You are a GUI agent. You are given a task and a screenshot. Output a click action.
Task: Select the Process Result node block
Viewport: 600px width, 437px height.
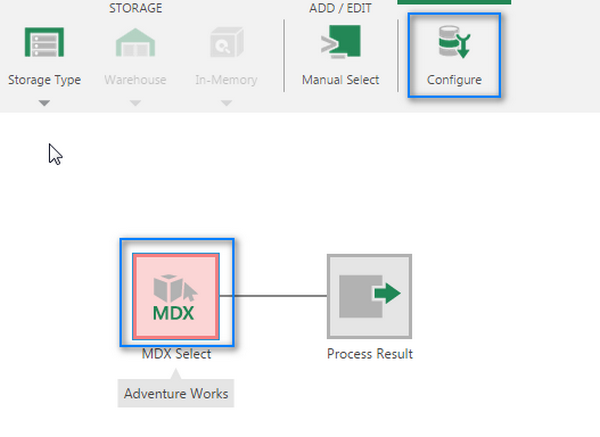coord(369,295)
